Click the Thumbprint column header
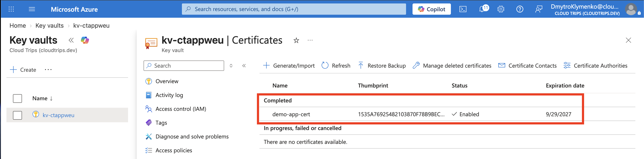Screen dimensions: 644x159 coord(373,86)
